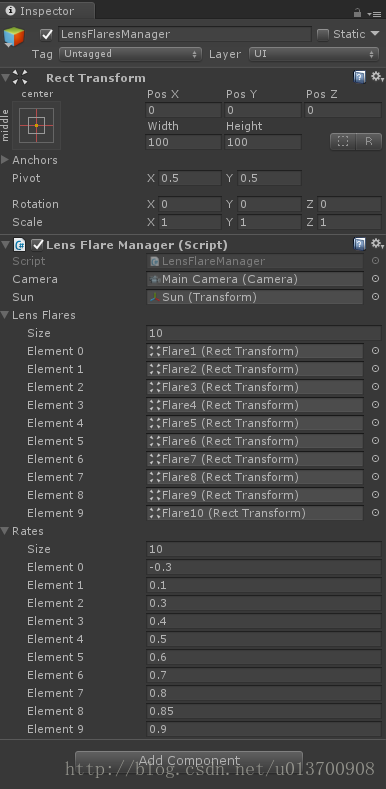Click the GameObject cube icon
Image resolution: width=386 pixels, height=789 pixels.
point(14,37)
